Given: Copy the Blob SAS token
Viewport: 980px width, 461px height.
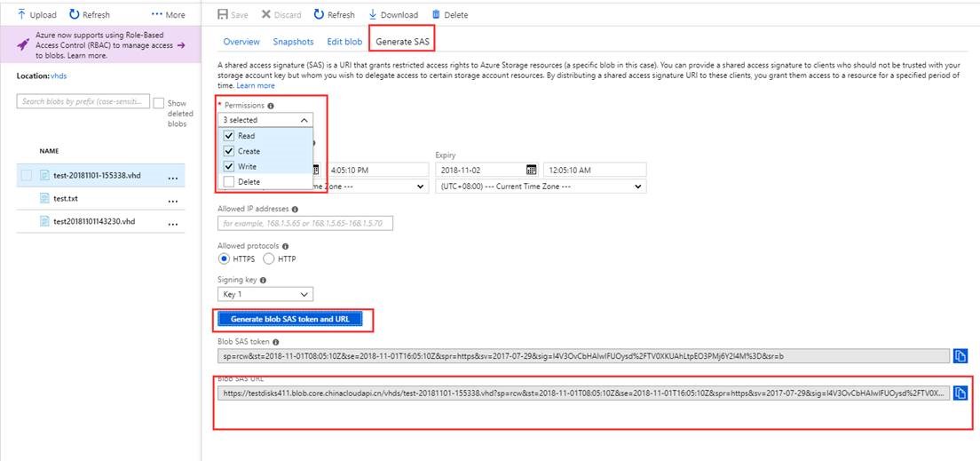Looking at the screenshot, I should 960,356.
